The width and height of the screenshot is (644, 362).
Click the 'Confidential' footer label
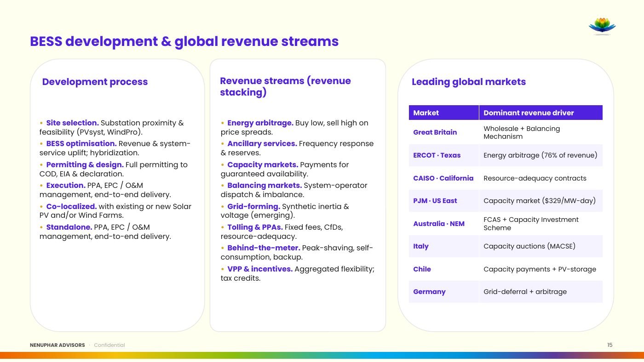109,345
